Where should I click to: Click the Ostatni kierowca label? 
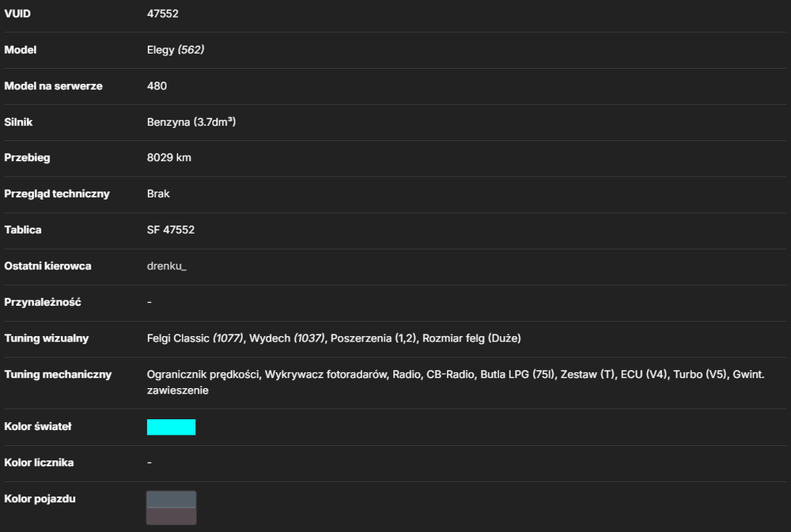click(47, 266)
